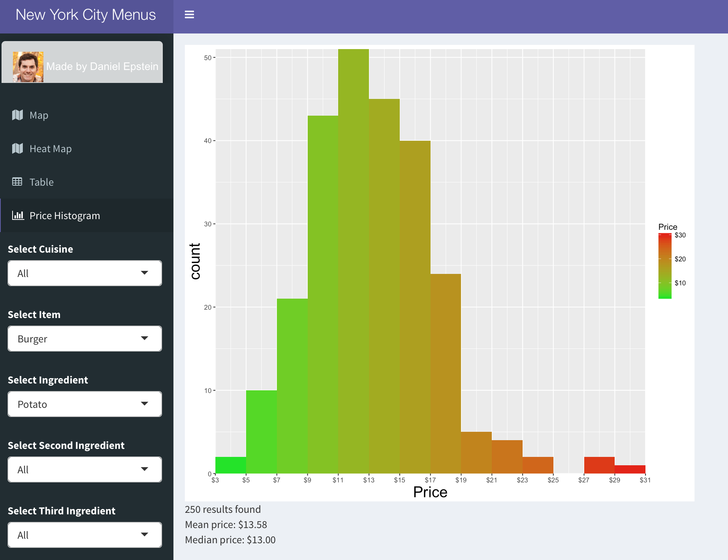This screenshot has height=560, width=728.
Task: Click the Price legend color gradient bar
Action: pyautogui.click(x=664, y=266)
